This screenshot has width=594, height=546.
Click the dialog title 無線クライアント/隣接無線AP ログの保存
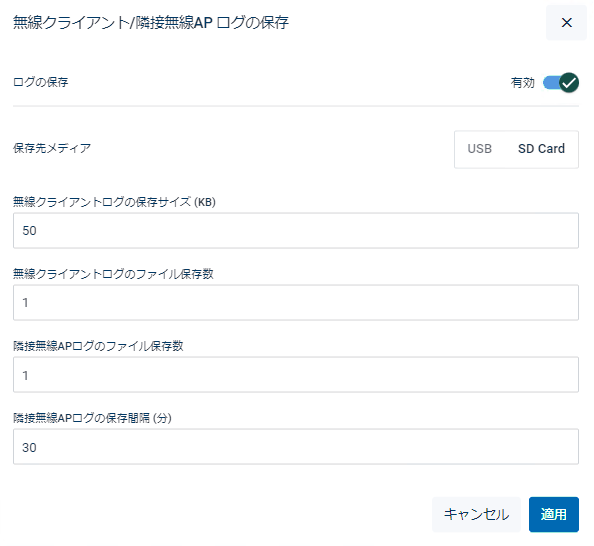[151, 23]
